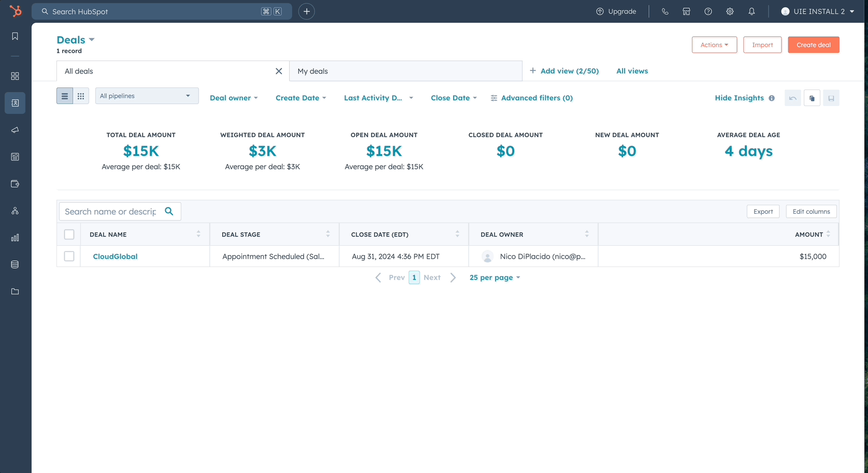Open the Create Date filter dropdown
868x473 pixels.
point(301,98)
